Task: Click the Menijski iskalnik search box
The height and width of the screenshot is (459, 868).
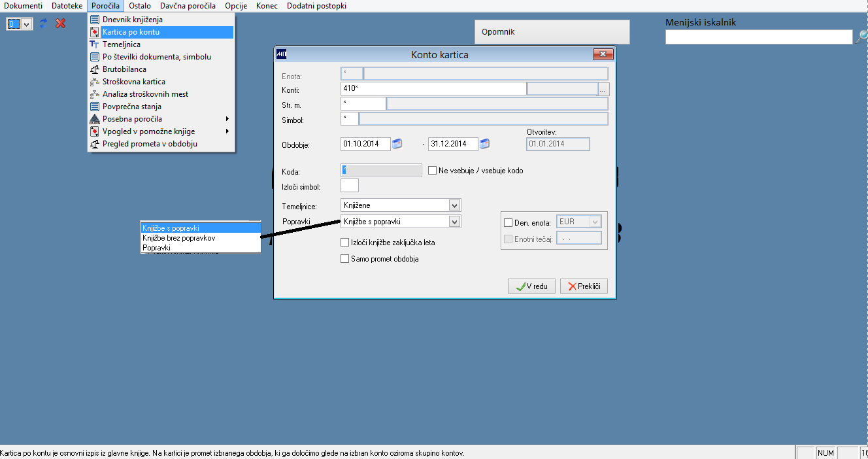Action: [x=759, y=37]
